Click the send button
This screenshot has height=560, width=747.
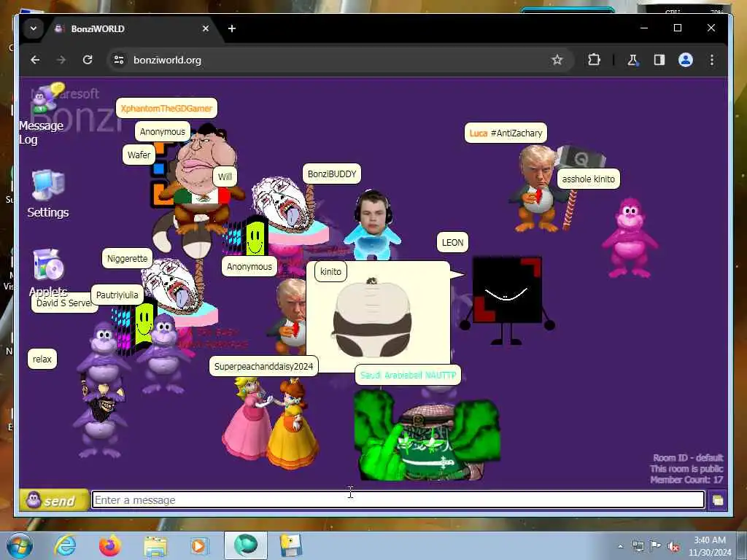54,500
